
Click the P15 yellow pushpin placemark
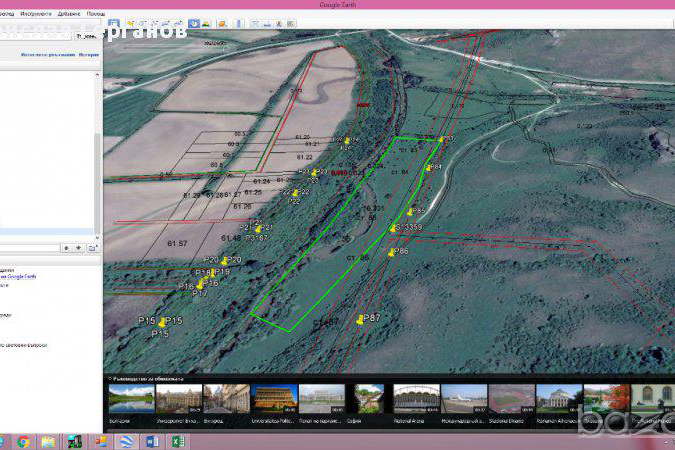tap(162, 322)
